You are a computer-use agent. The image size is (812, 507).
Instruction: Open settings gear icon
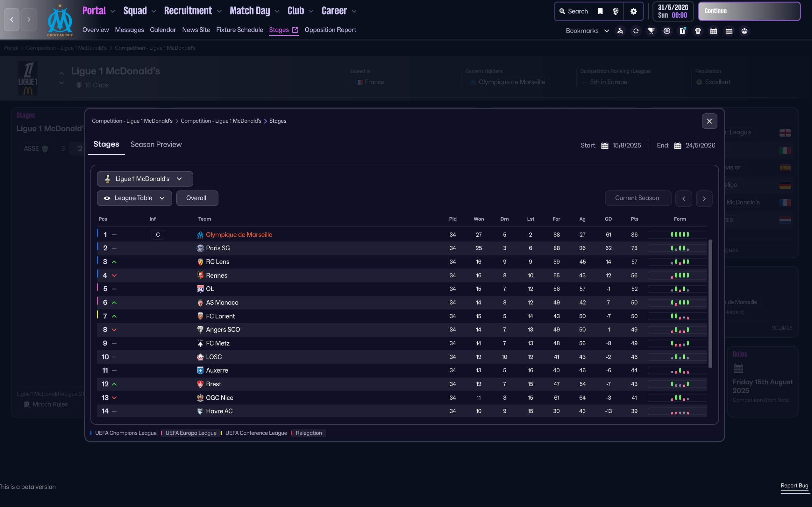(x=633, y=11)
